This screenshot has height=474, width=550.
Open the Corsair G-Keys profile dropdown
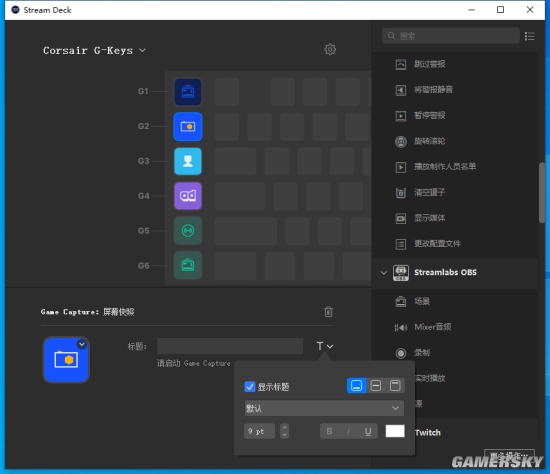click(x=94, y=51)
